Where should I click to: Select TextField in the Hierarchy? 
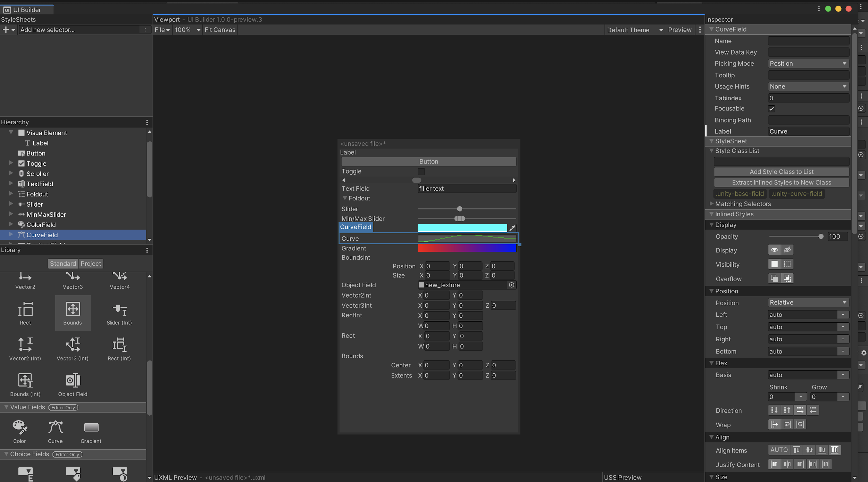(x=40, y=184)
